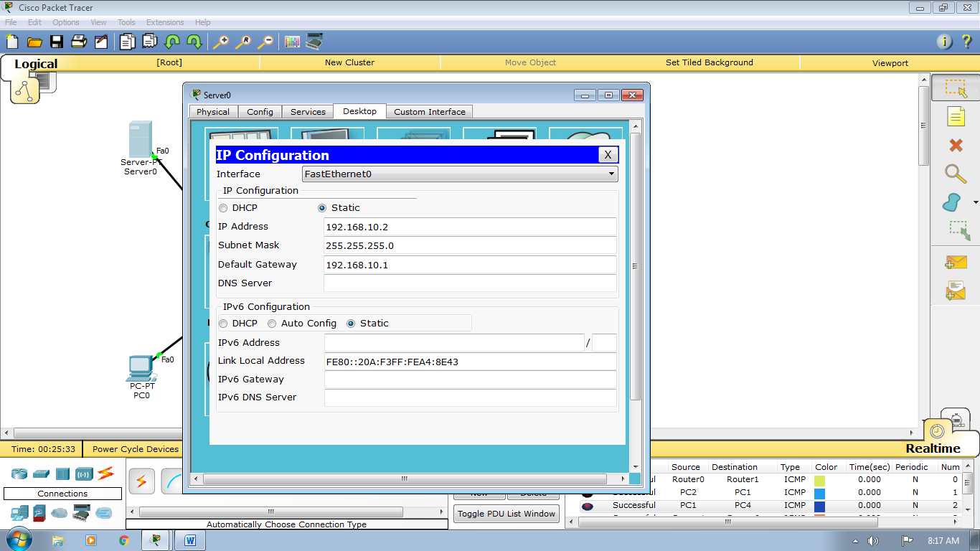Click Set Tiled Background button

(x=710, y=62)
